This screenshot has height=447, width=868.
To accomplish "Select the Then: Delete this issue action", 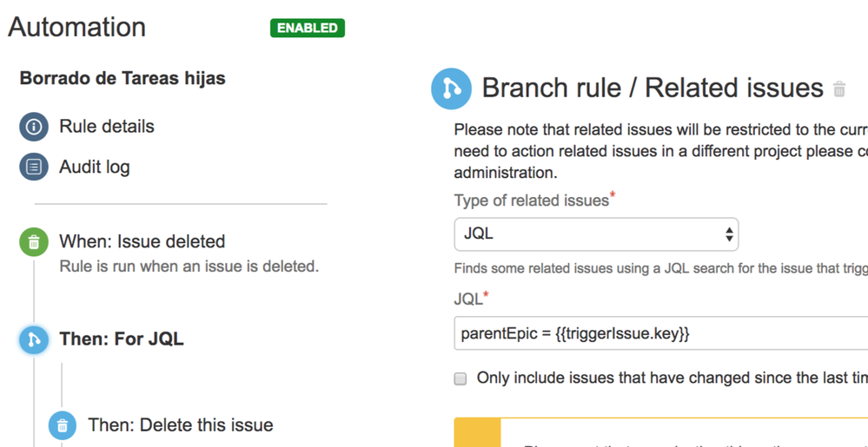I will (181, 425).
